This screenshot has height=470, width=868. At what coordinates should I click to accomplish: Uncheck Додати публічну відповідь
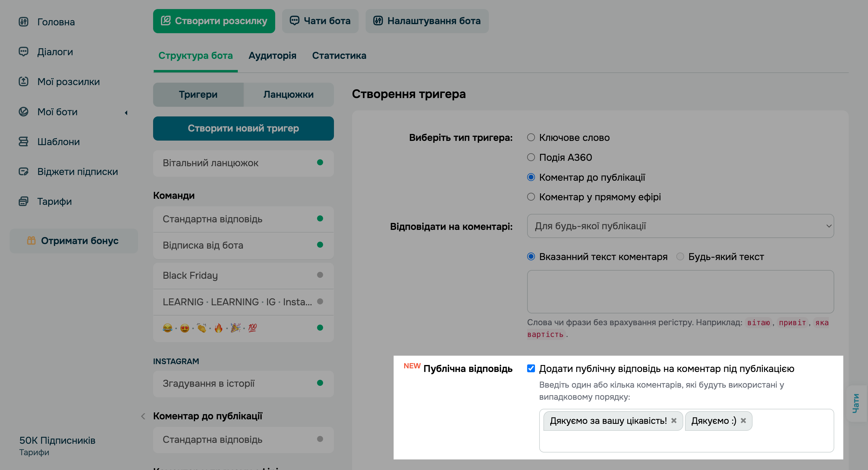pyautogui.click(x=531, y=369)
